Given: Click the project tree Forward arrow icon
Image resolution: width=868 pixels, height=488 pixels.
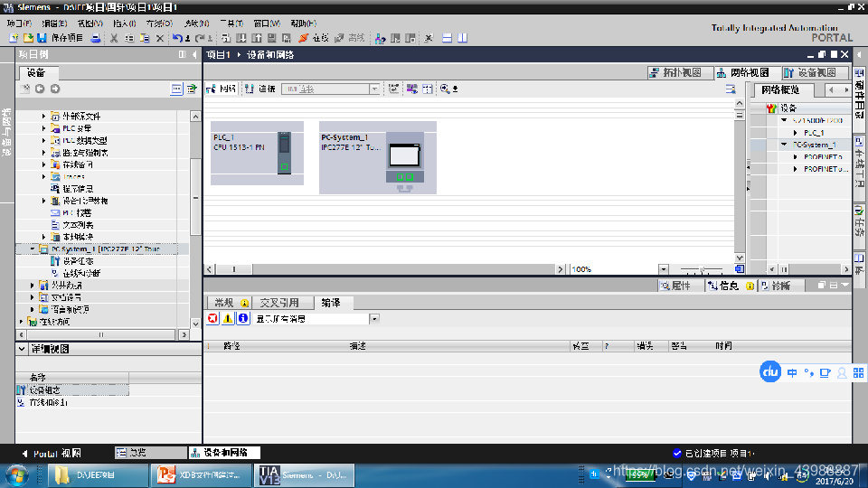Looking at the screenshot, I should (x=55, y=89).
